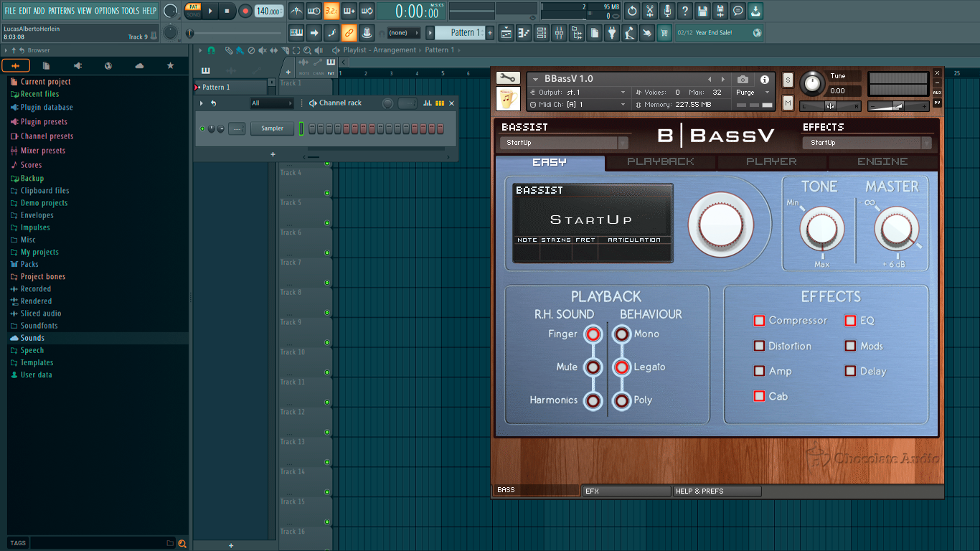The image size is (980, 551).
Task: Select the Mute right-hand sound option
Action: (593, 367)
